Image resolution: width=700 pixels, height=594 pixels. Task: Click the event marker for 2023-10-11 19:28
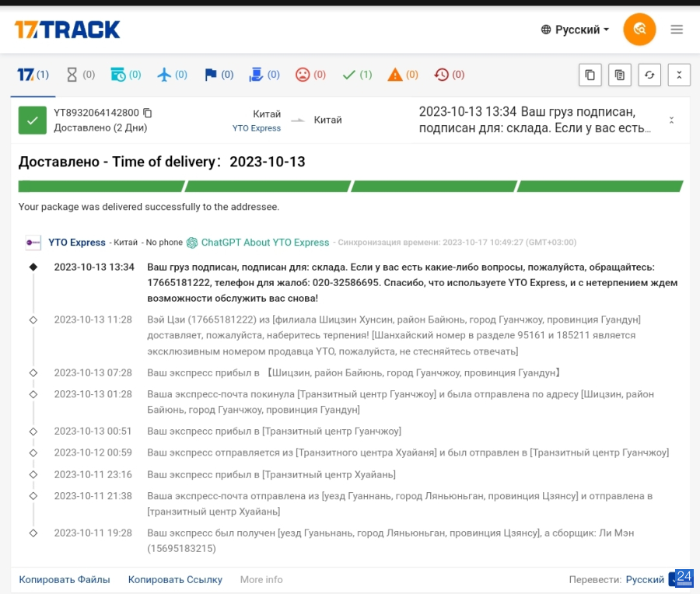click(33, 533)
